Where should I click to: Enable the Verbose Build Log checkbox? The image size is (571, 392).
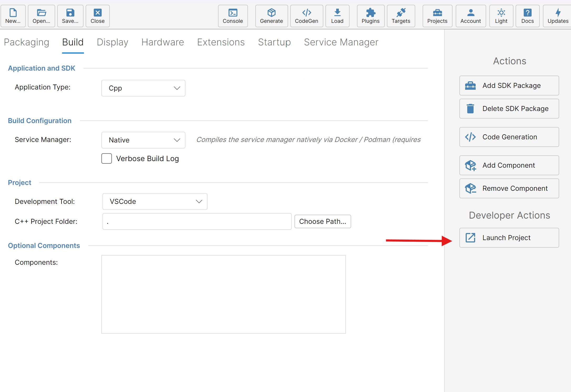[107, 158]
